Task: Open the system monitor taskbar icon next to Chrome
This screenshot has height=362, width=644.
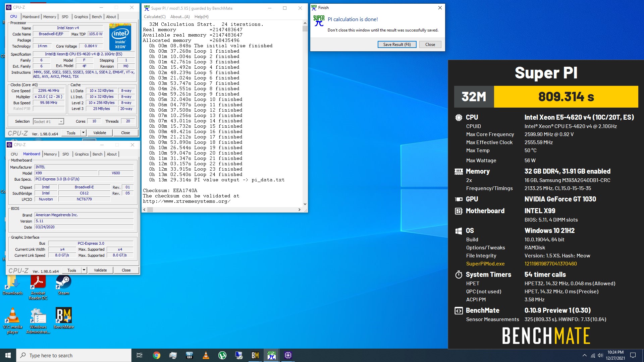Action: pos(173,355)
